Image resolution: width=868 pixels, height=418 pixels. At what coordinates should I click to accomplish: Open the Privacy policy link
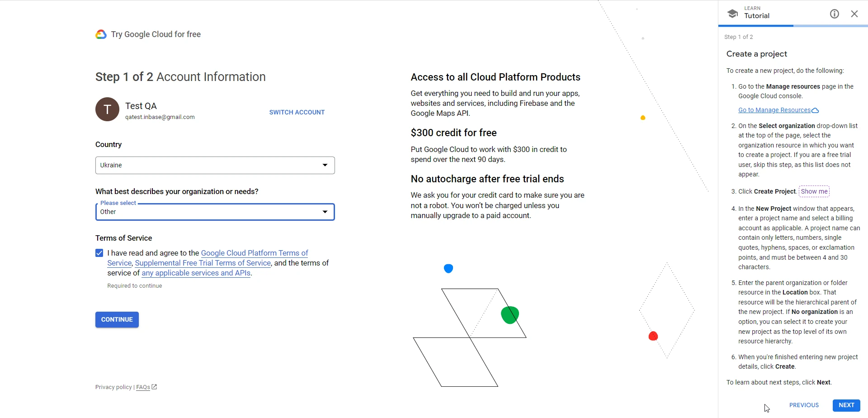113,387
